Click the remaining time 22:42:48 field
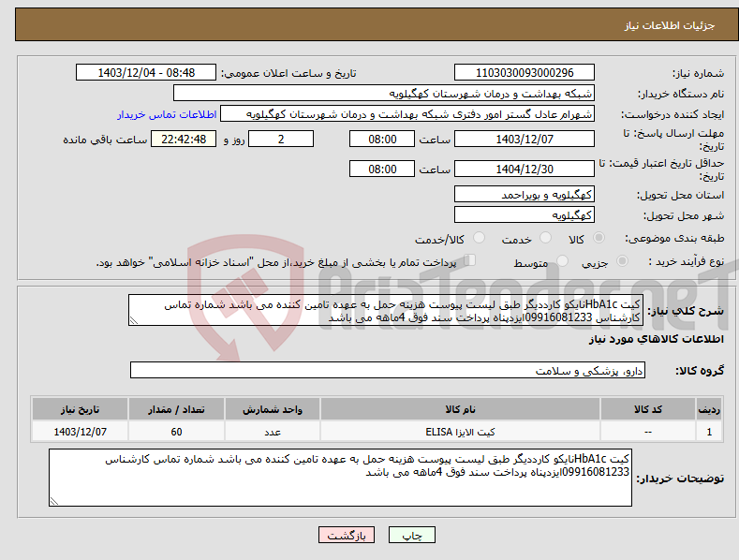Image resolution: width=739 pixels, height=560 pixels. (x=184, y=139)
